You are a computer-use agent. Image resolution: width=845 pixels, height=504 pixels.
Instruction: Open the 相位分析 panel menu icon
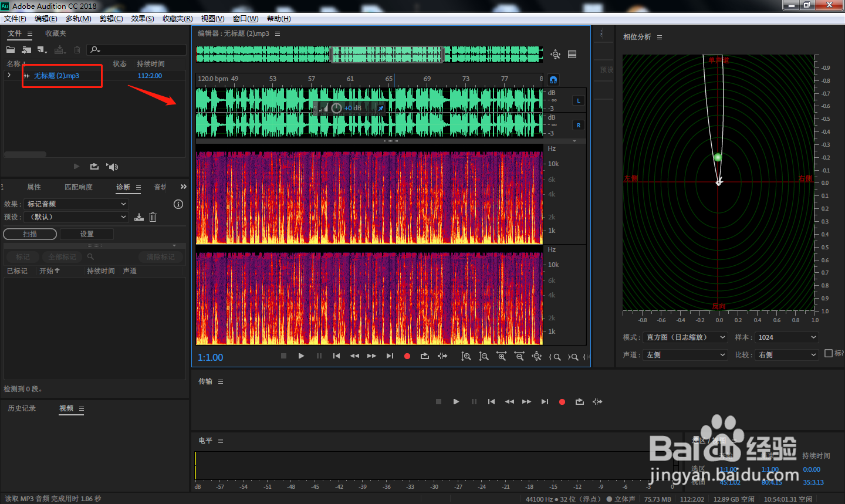[x=660, y=37]
